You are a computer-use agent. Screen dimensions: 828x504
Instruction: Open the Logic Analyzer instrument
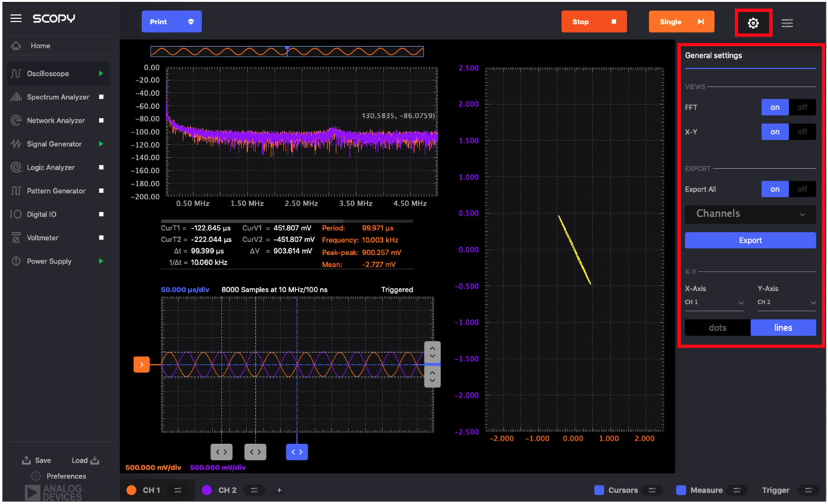point(50,168)
